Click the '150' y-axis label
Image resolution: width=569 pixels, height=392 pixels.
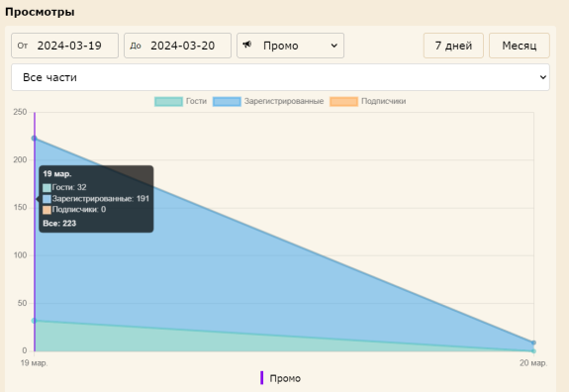(20, 207)
